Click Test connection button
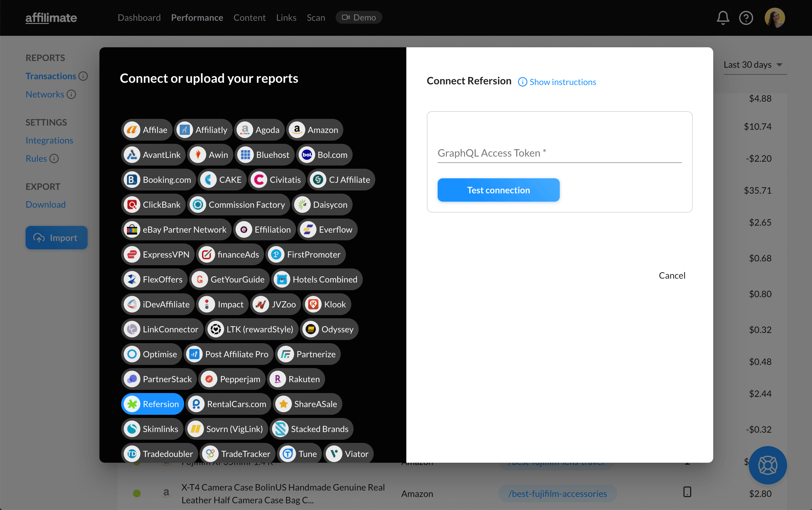The width and height of the screenshot is (812, 510). [499, 190]
